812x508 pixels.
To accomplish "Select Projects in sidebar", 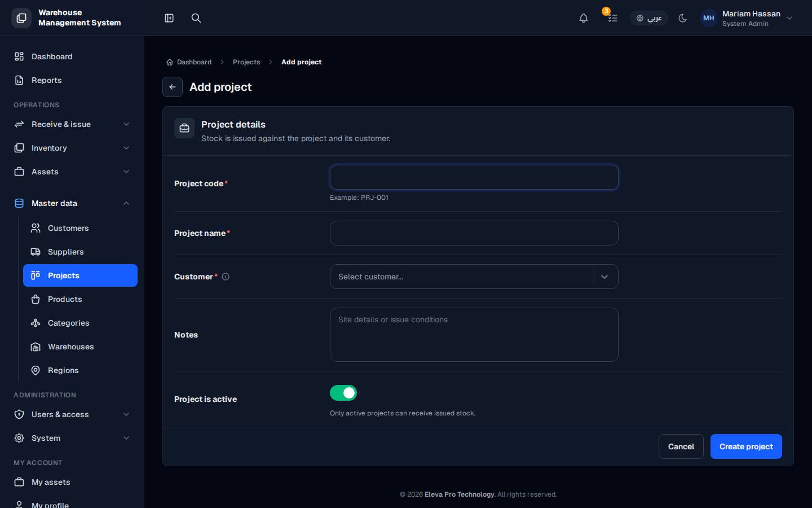I will (80, 275).
